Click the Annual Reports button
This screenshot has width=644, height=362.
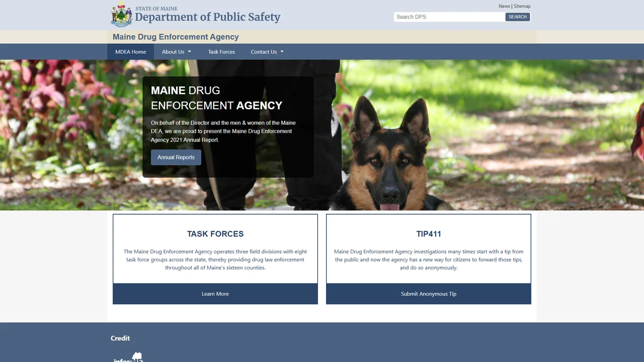[x=176, y=157]
